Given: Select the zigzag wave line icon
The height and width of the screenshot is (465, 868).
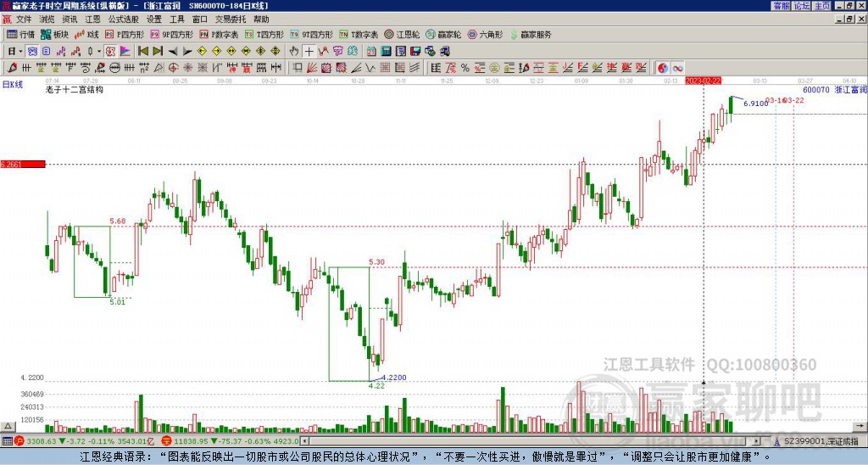Looking at the screenshot, I should [x=370, y=68].
